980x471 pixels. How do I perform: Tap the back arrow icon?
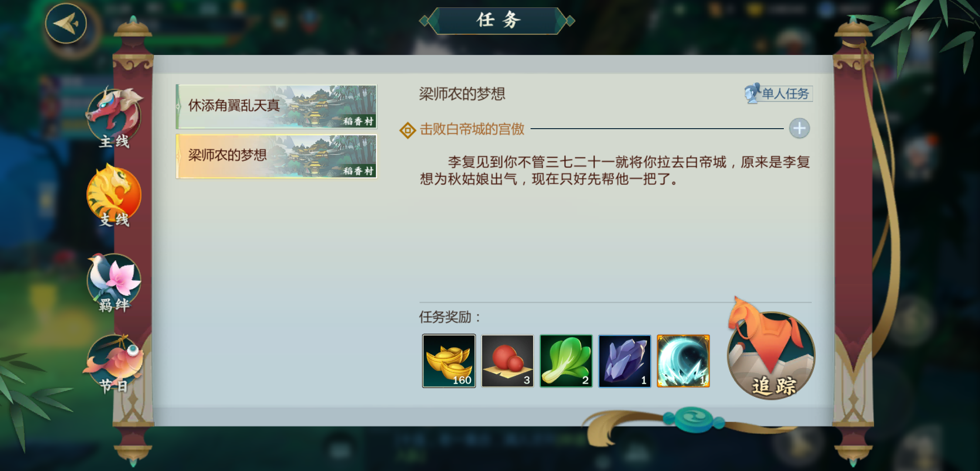tap(66, 24)
